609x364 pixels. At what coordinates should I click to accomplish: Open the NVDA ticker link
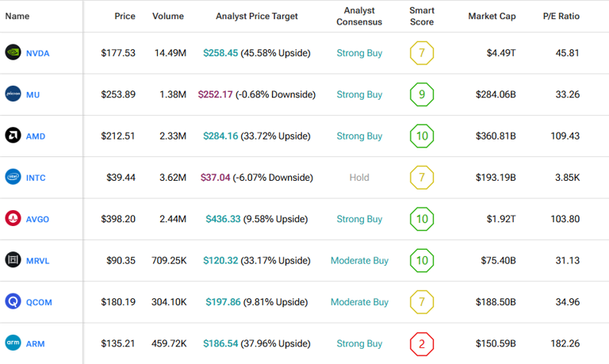pyautogui.click(x=36, y=54)
